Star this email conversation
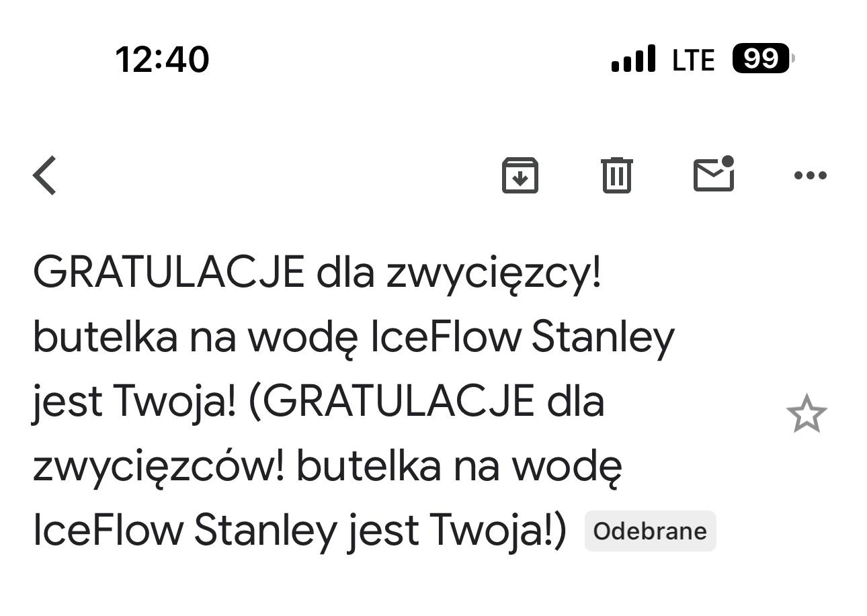 tap(806, 414)
